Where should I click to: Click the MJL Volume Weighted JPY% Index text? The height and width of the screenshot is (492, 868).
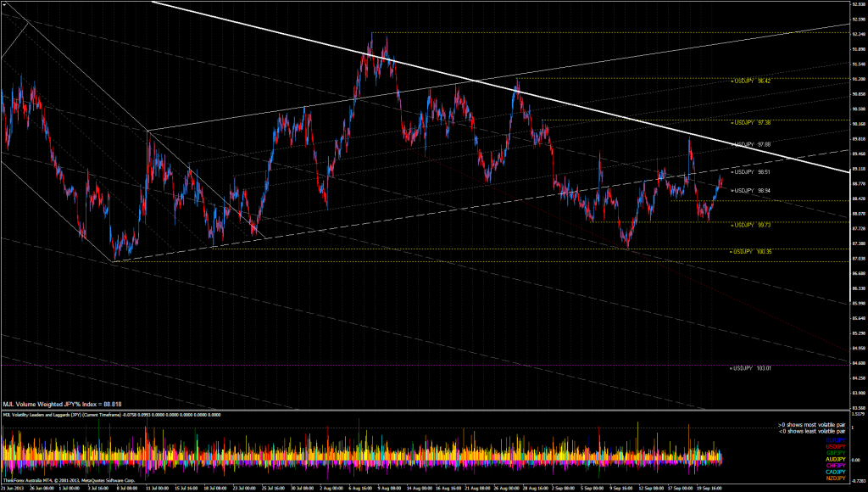click(x=62, y=405)
